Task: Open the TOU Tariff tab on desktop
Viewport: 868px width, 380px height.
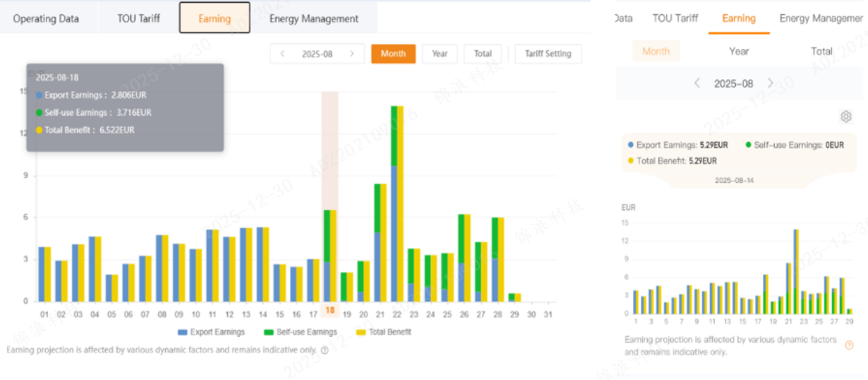Action: click(138, 18)
